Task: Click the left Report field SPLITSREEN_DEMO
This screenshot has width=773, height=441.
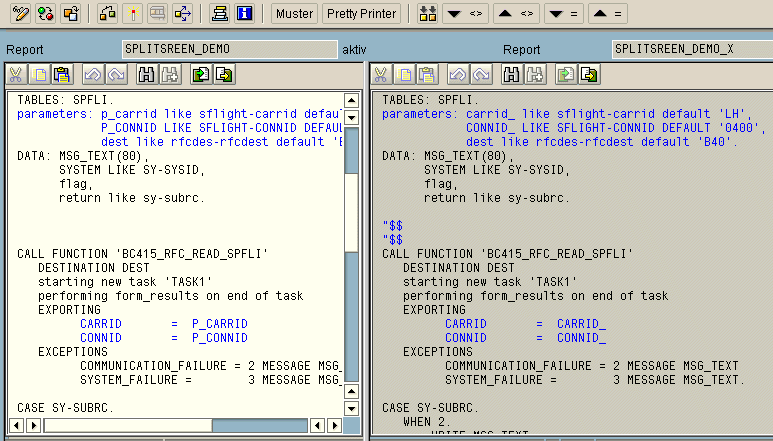Action: pyautogui.click(x=229, y=49)
